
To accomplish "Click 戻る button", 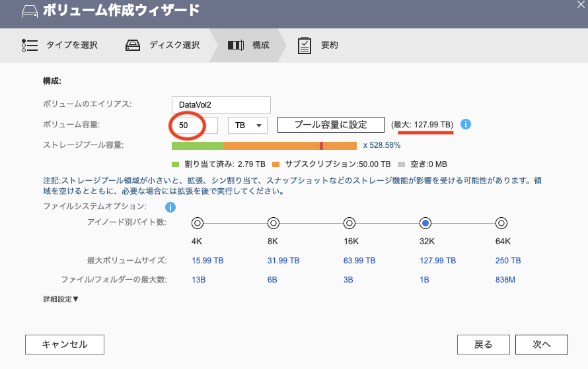I will pyautogui.click(x=484, y=345).
